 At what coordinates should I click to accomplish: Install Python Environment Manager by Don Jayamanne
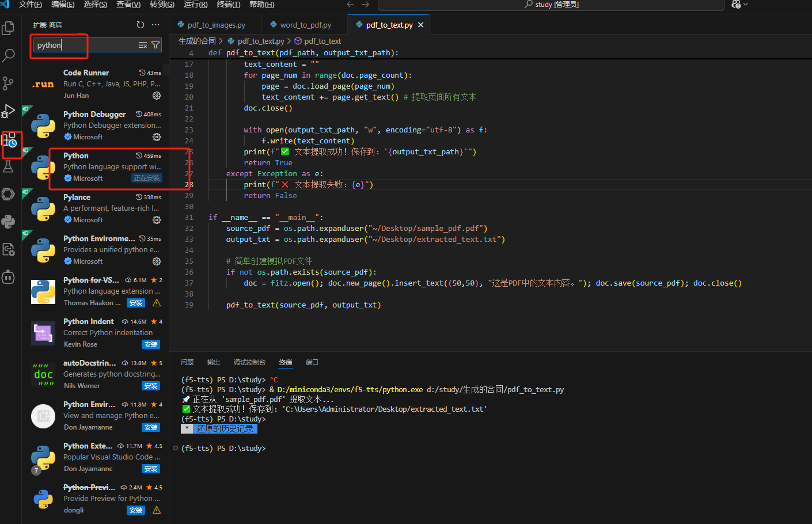tap(151, 427)
